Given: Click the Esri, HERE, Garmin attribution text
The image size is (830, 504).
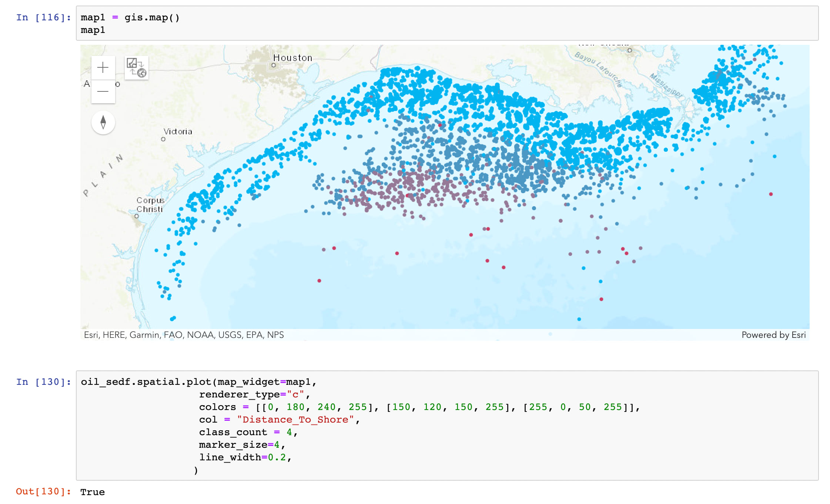Looking at the screenshot, I should pos(184,335).
